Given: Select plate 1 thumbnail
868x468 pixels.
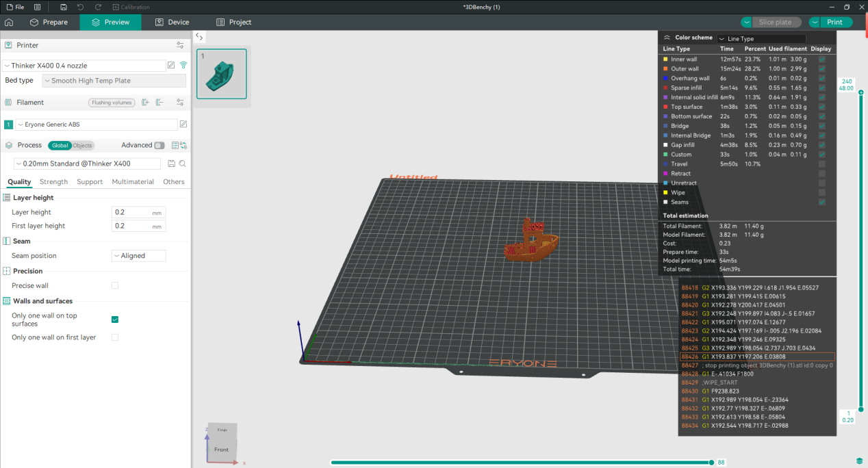Looking at the screenshot, I should (x=222, y=74).
